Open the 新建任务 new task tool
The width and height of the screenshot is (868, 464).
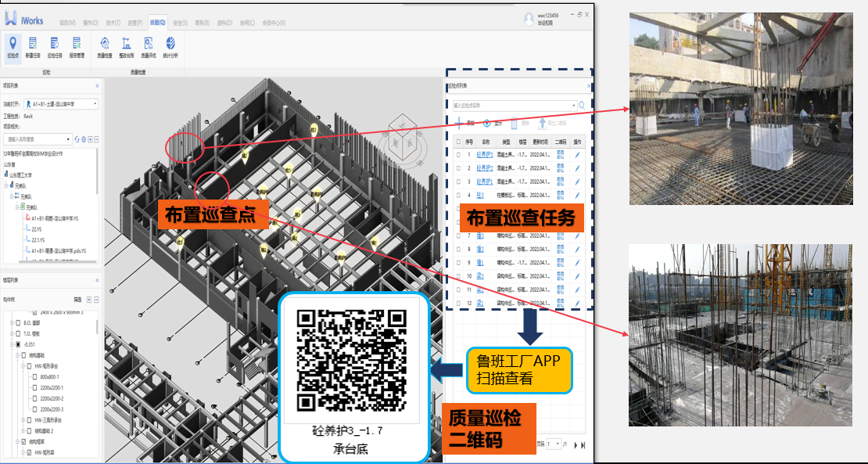coord(33,48)
